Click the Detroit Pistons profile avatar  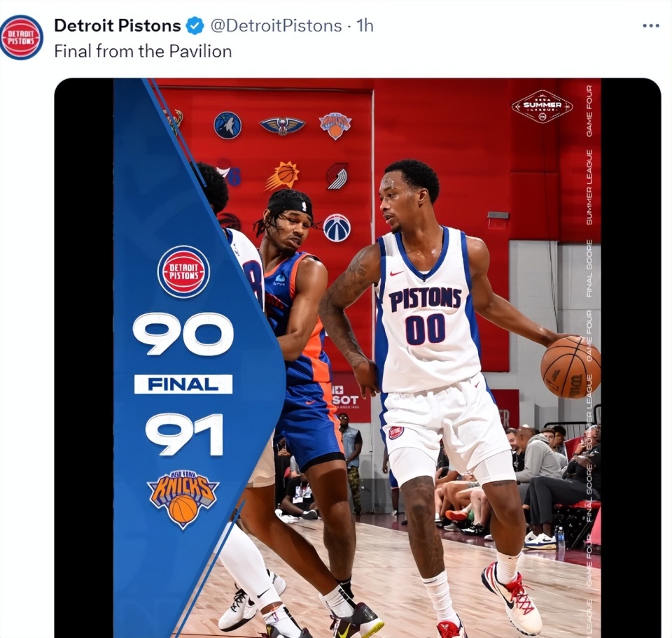[21, 37]
